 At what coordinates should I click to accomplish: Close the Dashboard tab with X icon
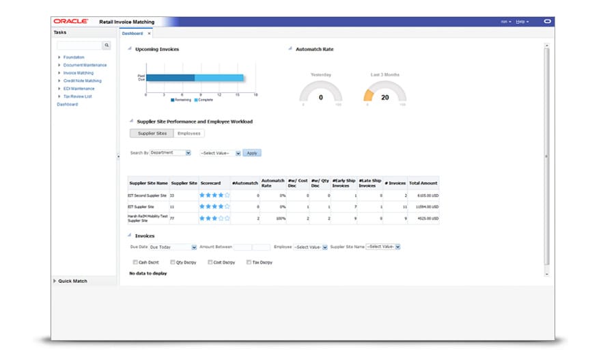(x=149, y=33)
